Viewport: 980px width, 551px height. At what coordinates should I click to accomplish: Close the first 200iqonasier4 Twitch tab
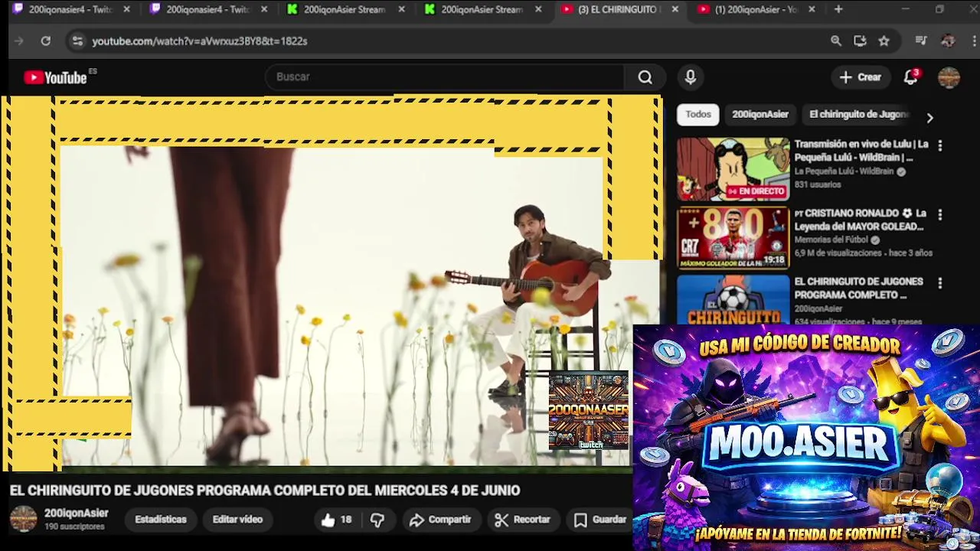pos(127,9)
